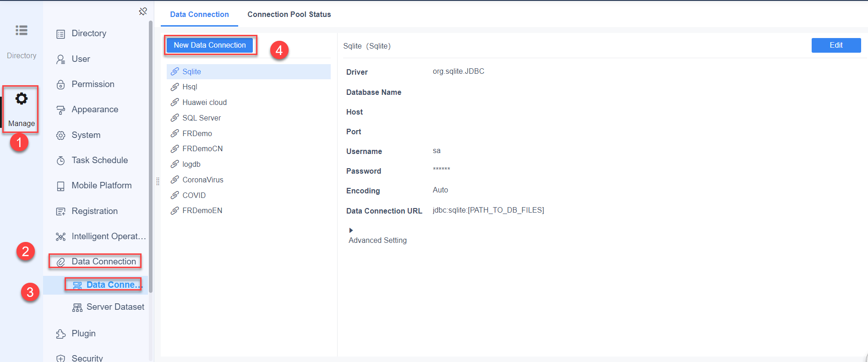Image resolution: width=868 pixels, height=362 pixels.
Task: Select the COVID connection link icon
Action: pyautogui.click(x=175, y=195)
